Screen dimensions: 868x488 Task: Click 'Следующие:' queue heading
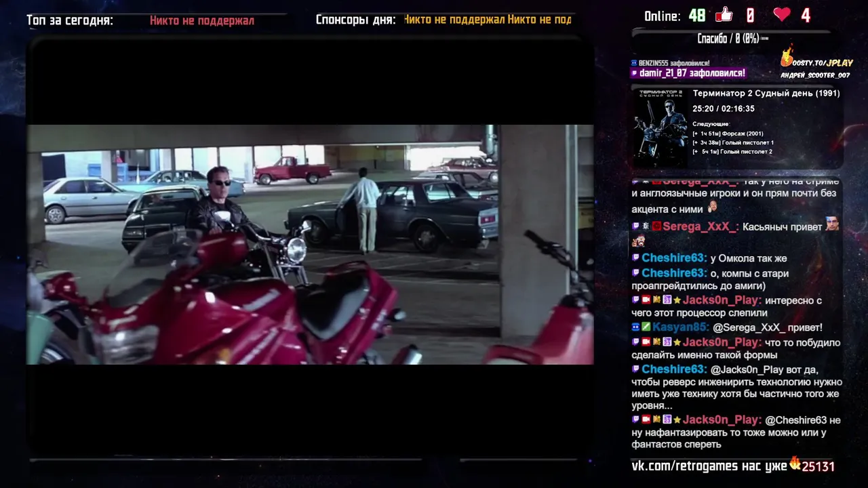tap(711, 124)
